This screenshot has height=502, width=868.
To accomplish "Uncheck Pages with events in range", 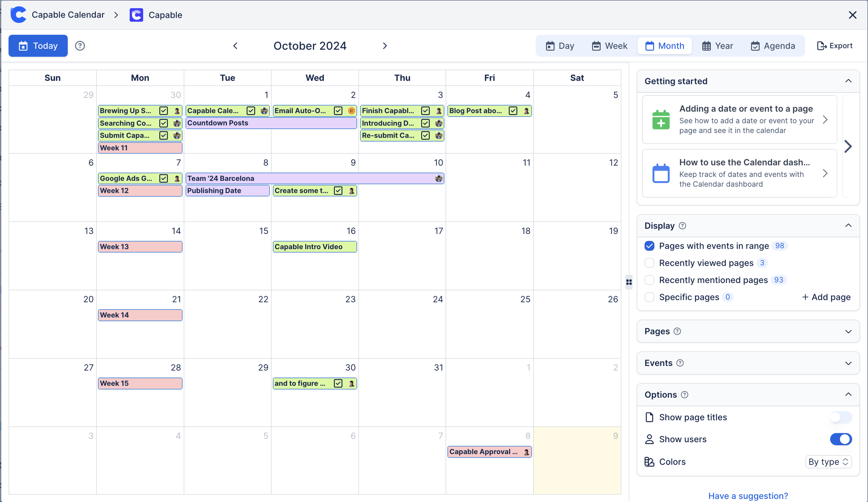I will coord(649,246).
